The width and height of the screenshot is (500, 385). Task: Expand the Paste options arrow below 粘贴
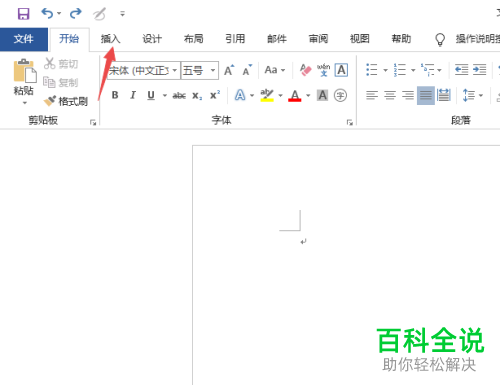25,103
